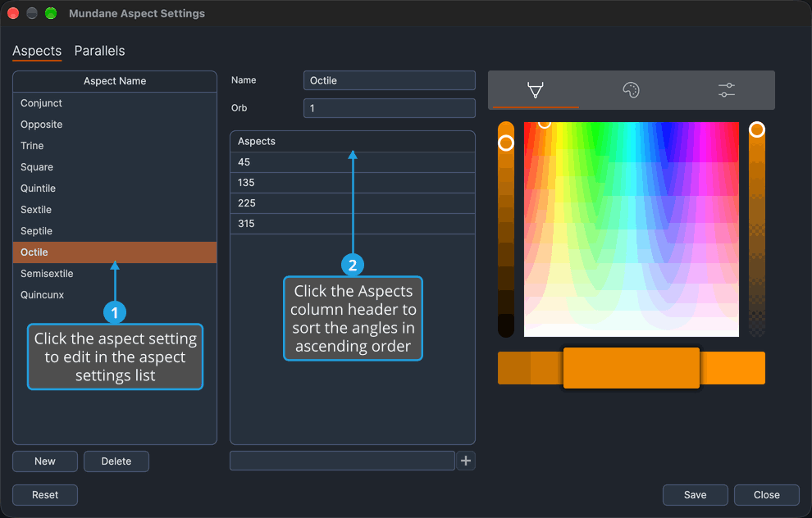
Task: Select Conjunct in the aspect list
Action: click(x=115, y=103)
